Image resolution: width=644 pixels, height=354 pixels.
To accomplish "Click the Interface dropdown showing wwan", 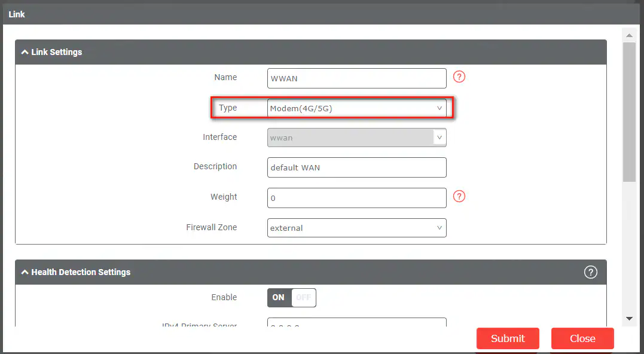I will 356,137.
